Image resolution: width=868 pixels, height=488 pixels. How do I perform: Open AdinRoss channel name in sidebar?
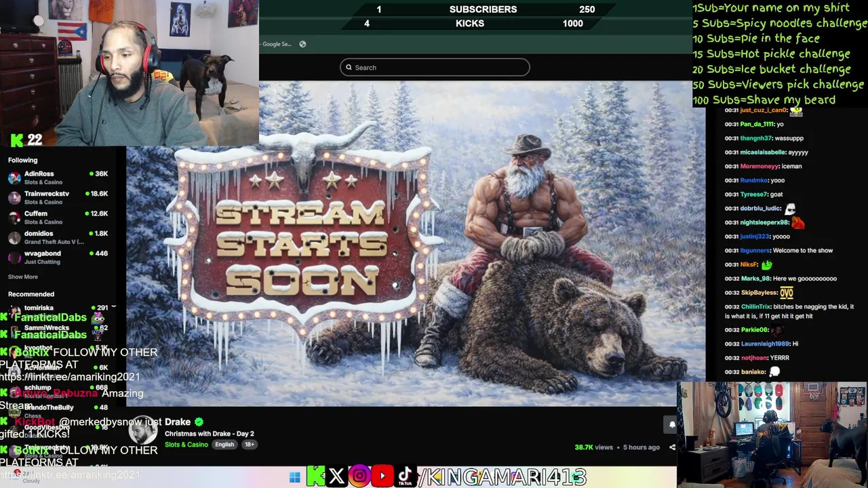coord(39,174)
